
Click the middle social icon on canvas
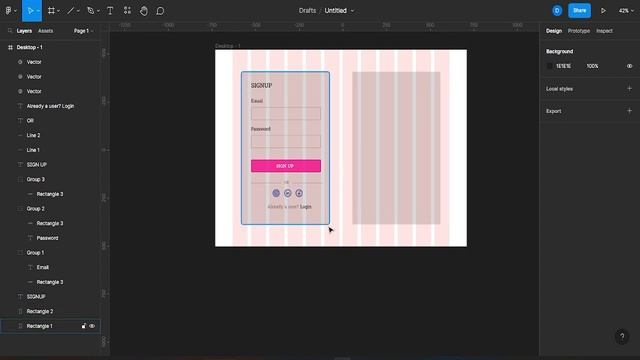pos(288,193)
